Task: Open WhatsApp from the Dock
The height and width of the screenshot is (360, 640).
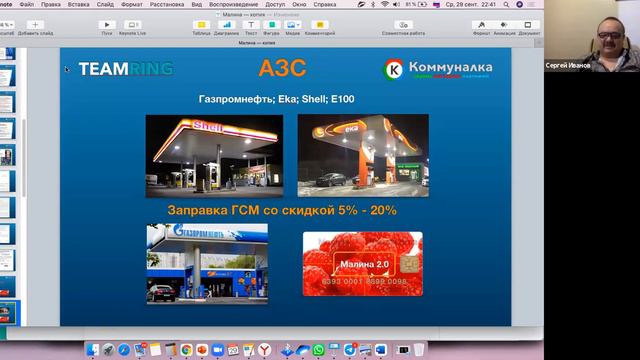Action: [x=318, y=350]
